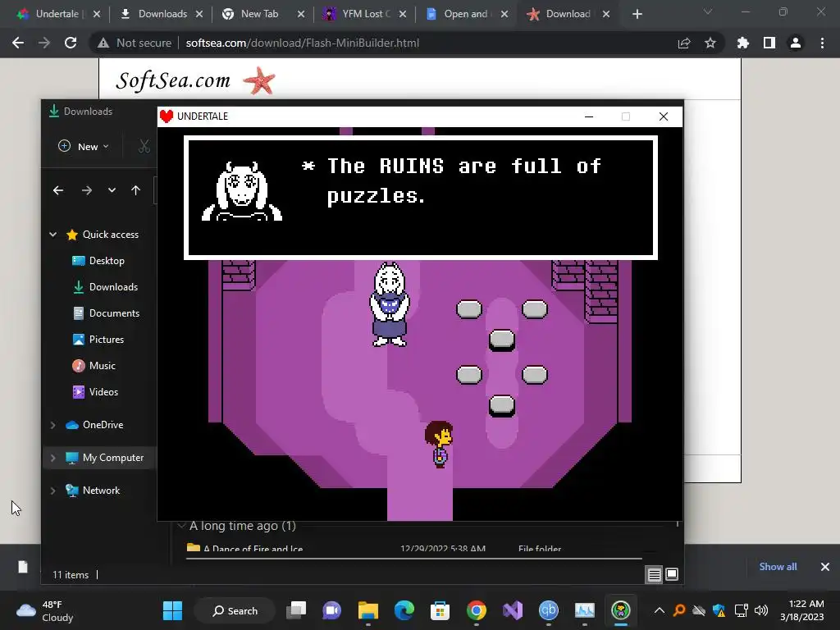Dismiss the Chrome downloads shelf
The width and height of the screenshot is (840, 630).
[x=825, y=567]
